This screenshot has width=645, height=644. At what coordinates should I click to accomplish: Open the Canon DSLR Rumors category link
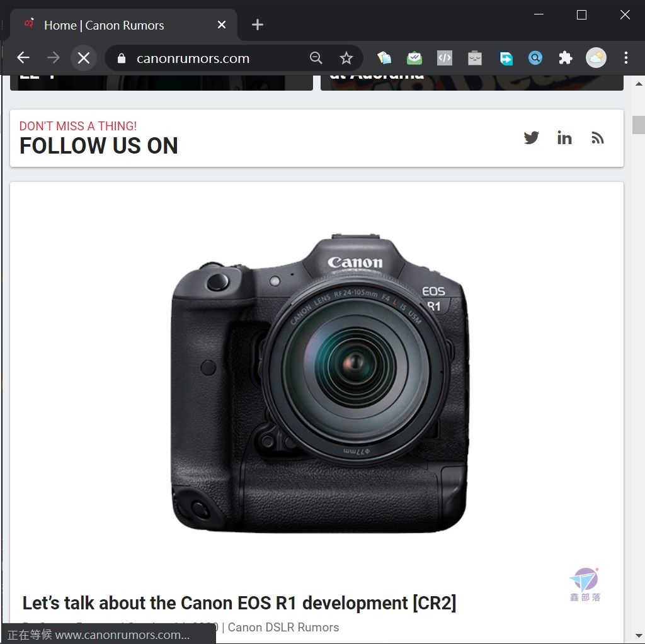click(x=283, y=627)
